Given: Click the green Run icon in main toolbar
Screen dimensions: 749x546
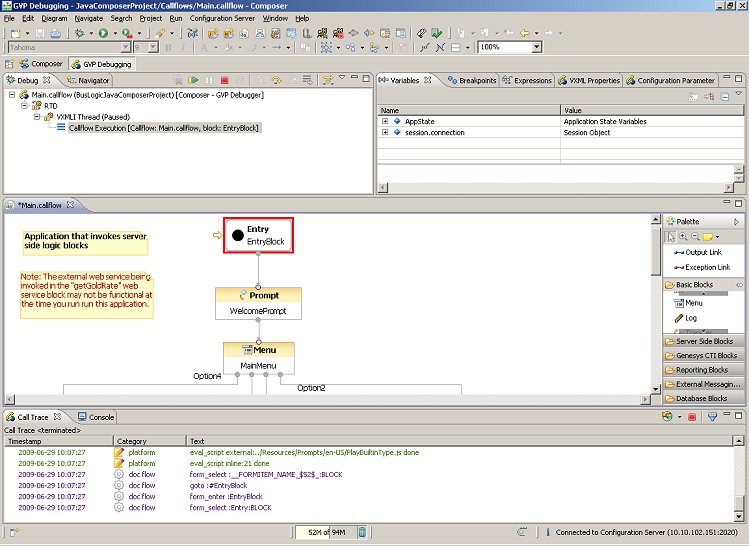Looking at the screenshot, I should 101,33.
